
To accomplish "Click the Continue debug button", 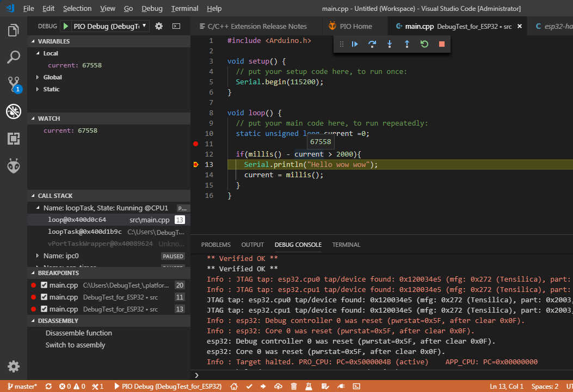I will [355, 44].
